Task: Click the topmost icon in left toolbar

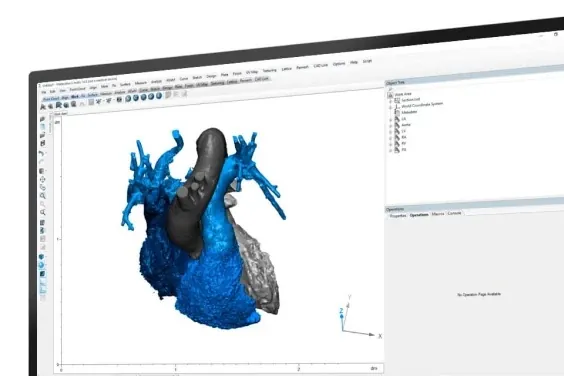Action: tap(42, 119)
